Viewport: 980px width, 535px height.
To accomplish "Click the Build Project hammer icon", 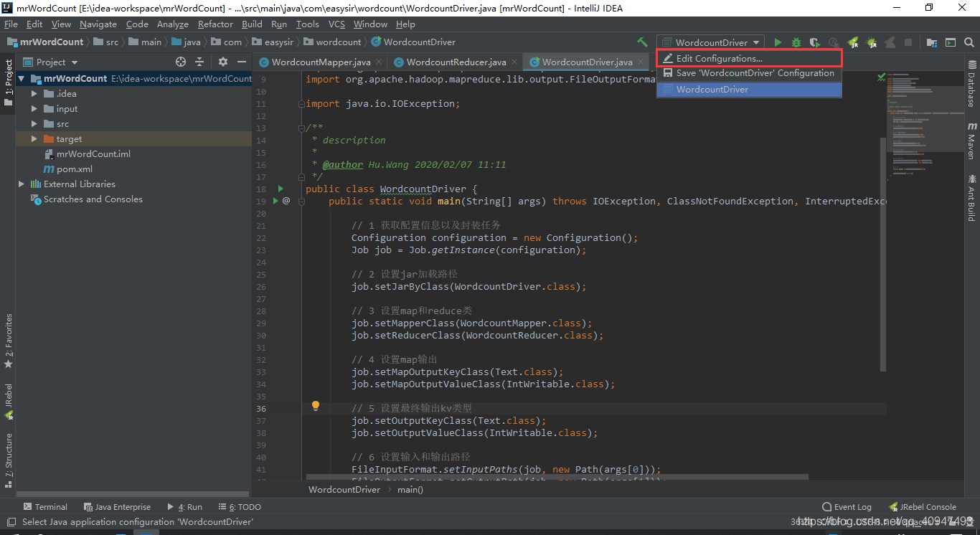I will point(642,42).
